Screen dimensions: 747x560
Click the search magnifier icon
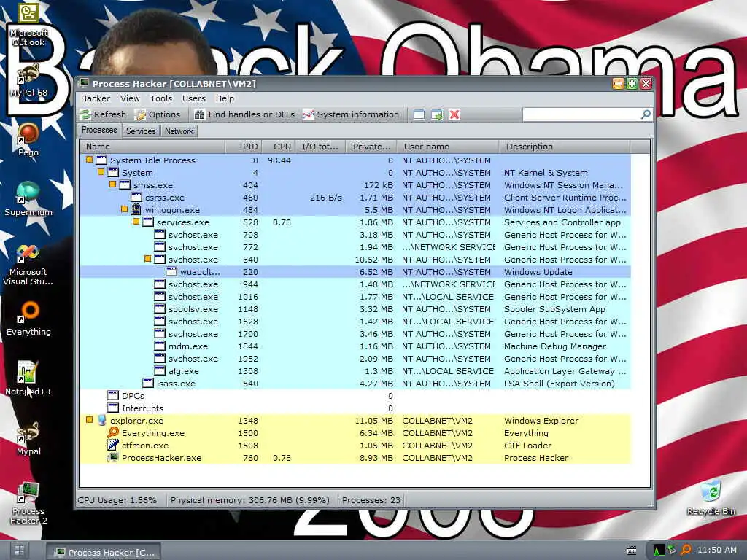click(x=646, y=114)
